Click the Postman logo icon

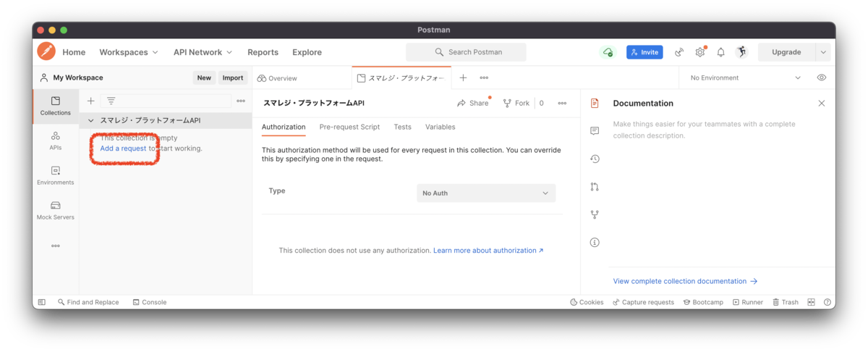point(46,51)
